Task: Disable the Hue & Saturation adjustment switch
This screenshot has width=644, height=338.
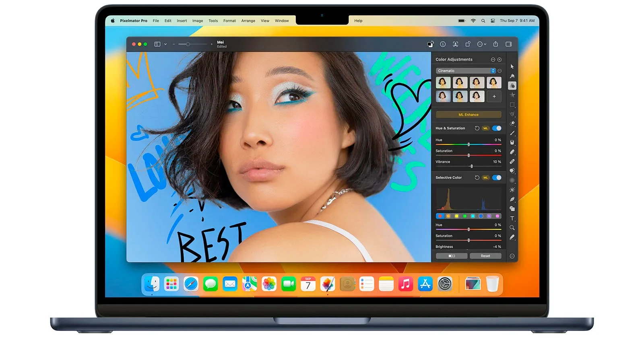Action: pos(497,128)
